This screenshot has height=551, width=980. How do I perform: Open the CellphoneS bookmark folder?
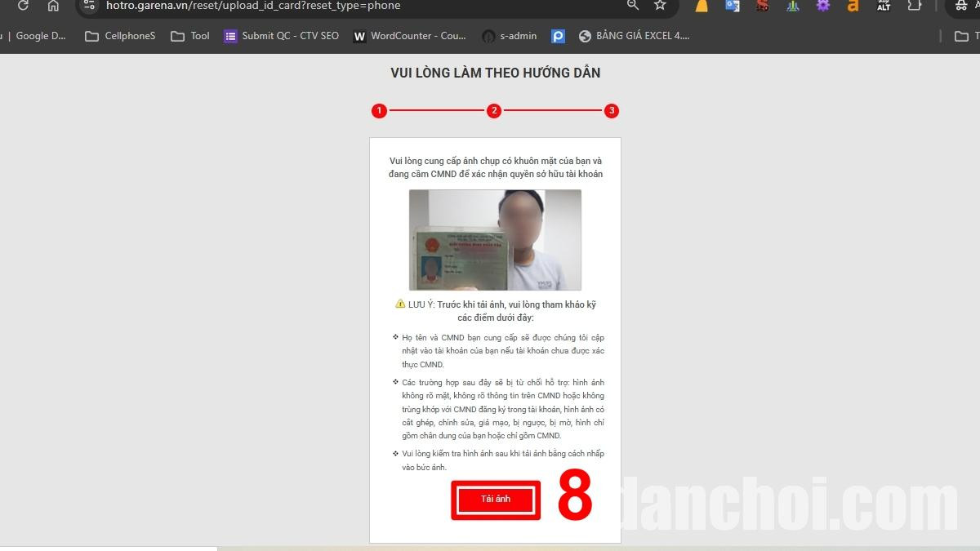(120, 36)
